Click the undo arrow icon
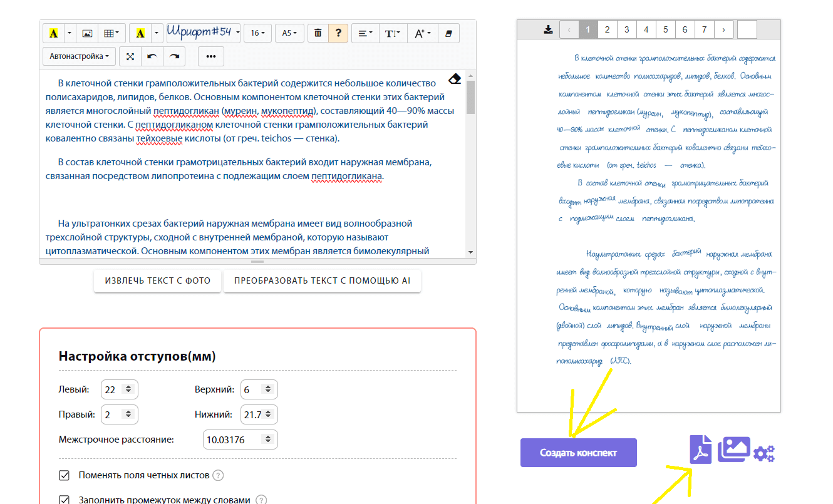 [x=152, y=56]
